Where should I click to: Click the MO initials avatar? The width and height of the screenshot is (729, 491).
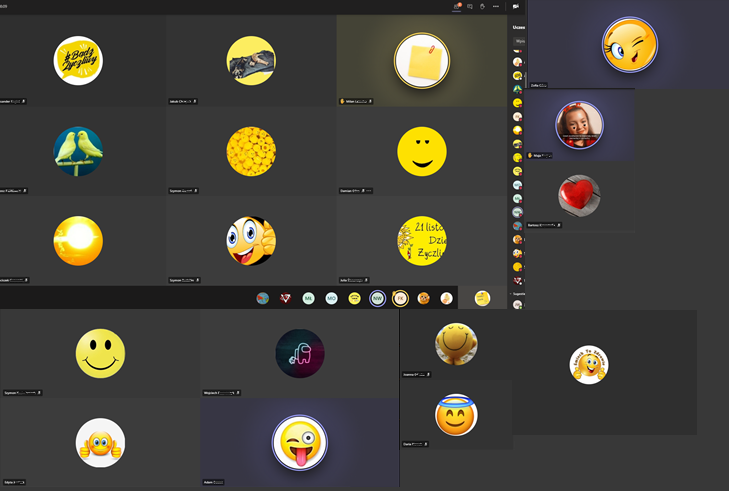(331, 298)
